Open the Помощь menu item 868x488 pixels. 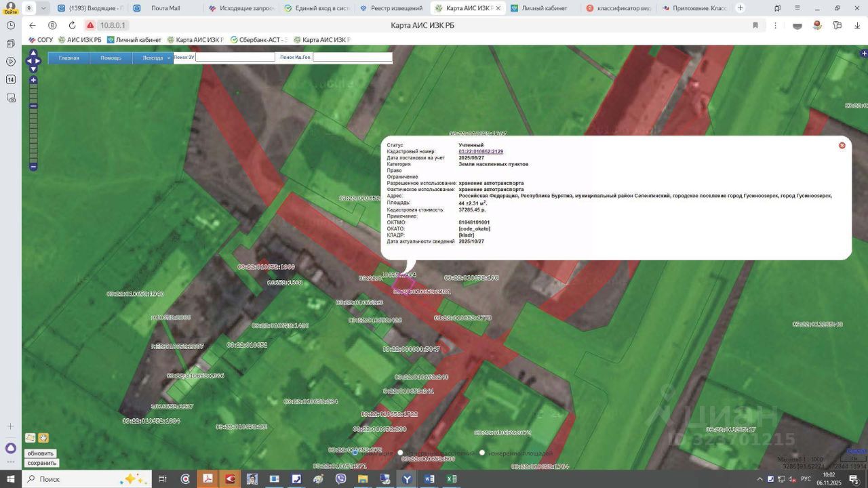click(x=111, y=58)
